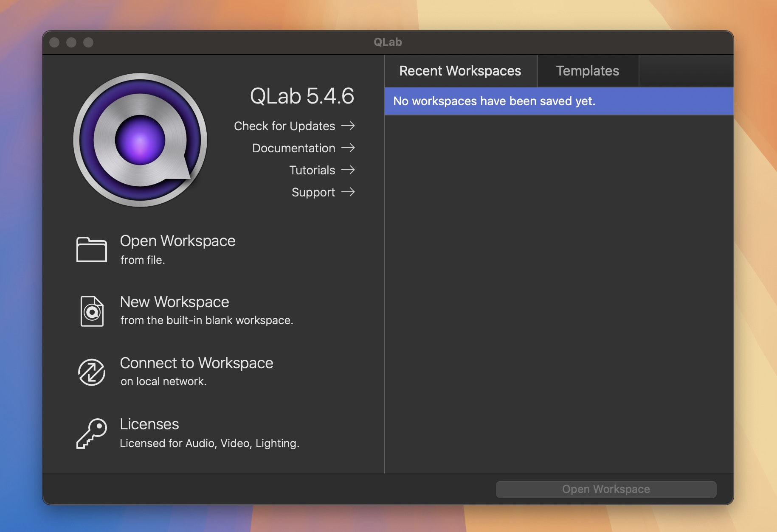Viewport: 777px width, 532px height.
Task: Close the QLab window
Action: (54, 42)
